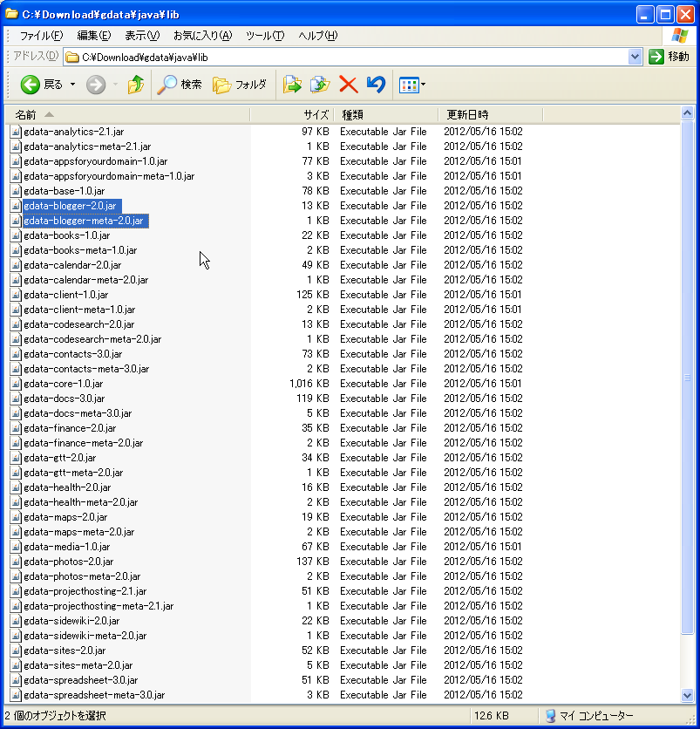Select the gdata-client-1.0.jar file icon
Viewport: 700px width, 729px height.
16,295
